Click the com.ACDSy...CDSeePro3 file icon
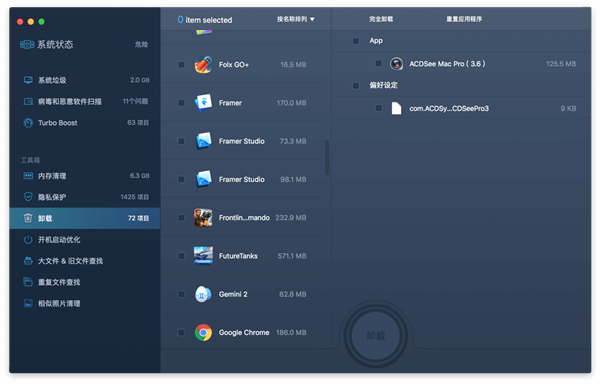The height and width of the screenshot is (384, 600). coord(396,108)
